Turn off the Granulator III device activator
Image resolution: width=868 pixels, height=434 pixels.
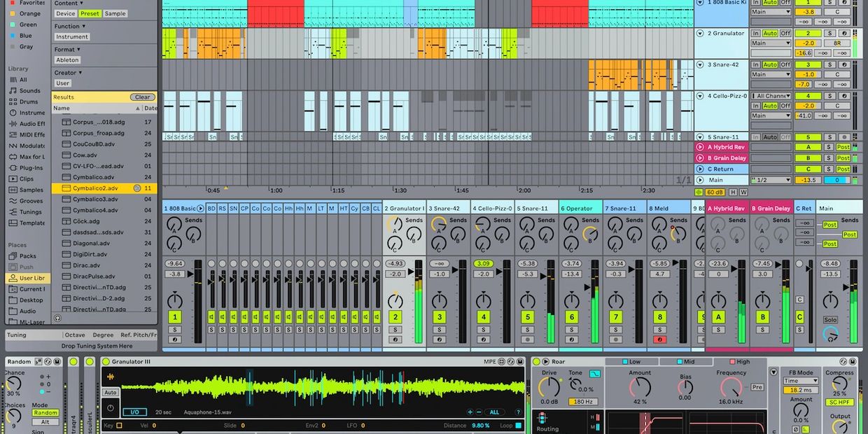pyautogui.click(x=106, y=362)
